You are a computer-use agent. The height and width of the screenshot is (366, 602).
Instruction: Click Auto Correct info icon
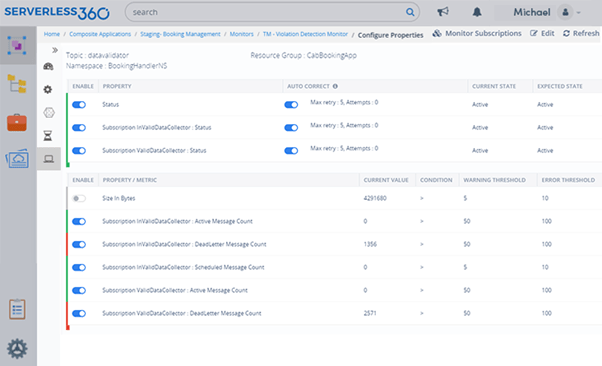pos(335,86)
